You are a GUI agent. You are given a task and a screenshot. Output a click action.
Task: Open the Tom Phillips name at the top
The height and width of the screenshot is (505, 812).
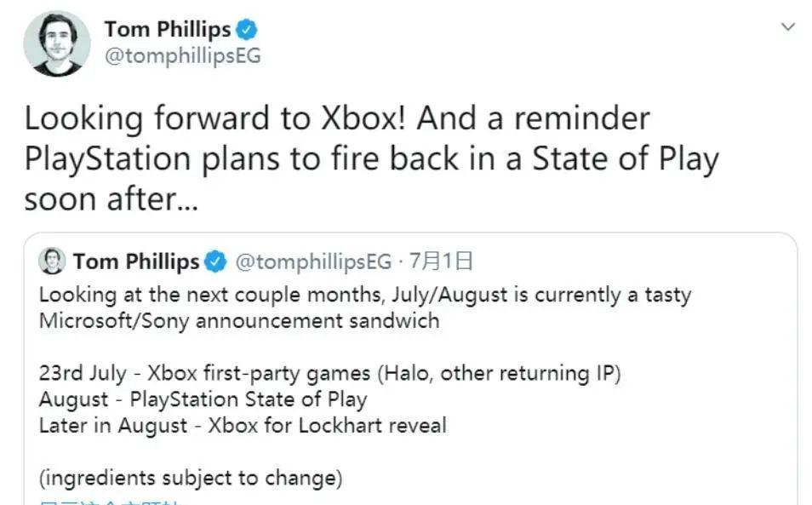167,30
